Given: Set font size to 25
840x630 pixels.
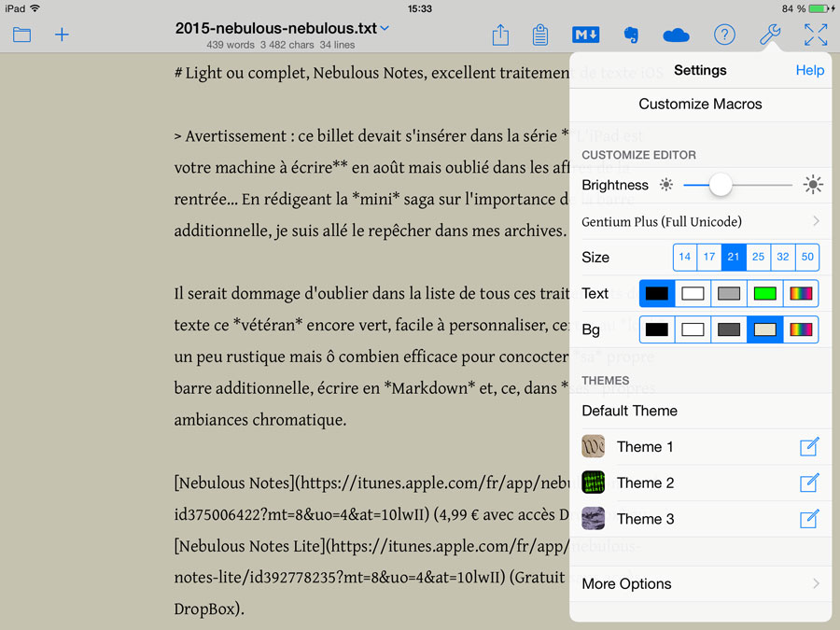Looking at the screenshot, I should (758, 257).
